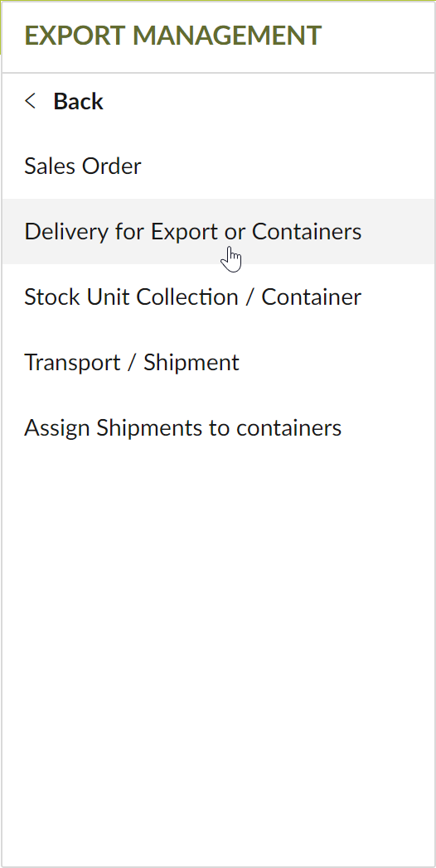
Task: Click the Shipment word in Transport entry
Action: (x=191, y=363)
